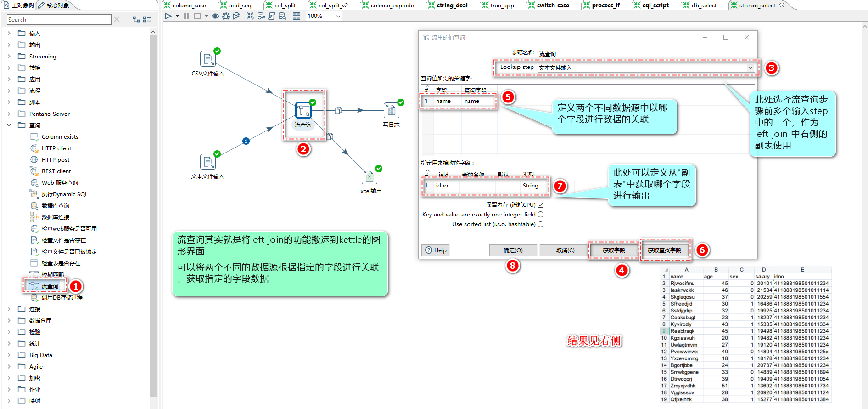
Task: Click the blue info icon on hop
Action: coord(246,141)
